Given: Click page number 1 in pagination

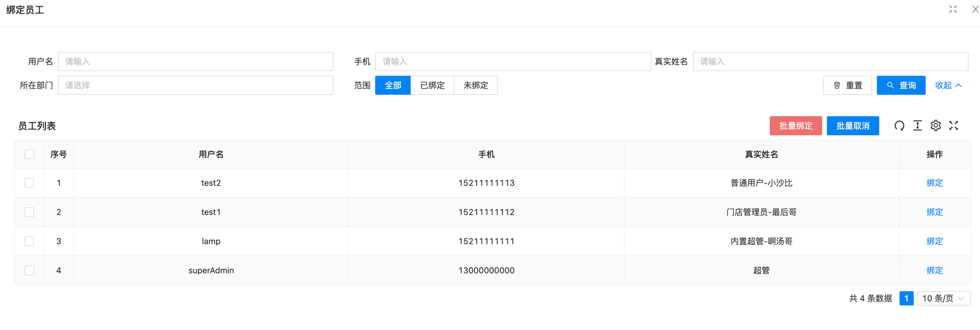Looking at the screenshot, I should click(x=906, y=298).
